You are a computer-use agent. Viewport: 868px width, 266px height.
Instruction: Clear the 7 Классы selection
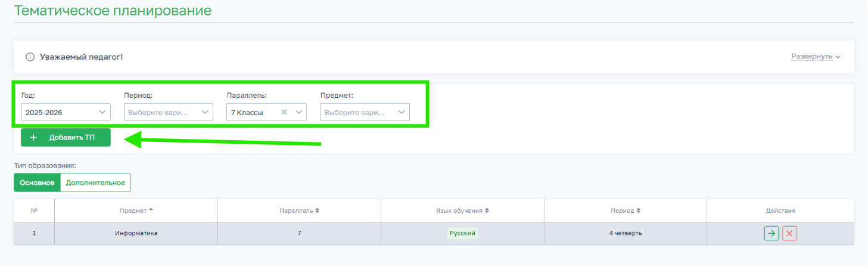[284, 112]
